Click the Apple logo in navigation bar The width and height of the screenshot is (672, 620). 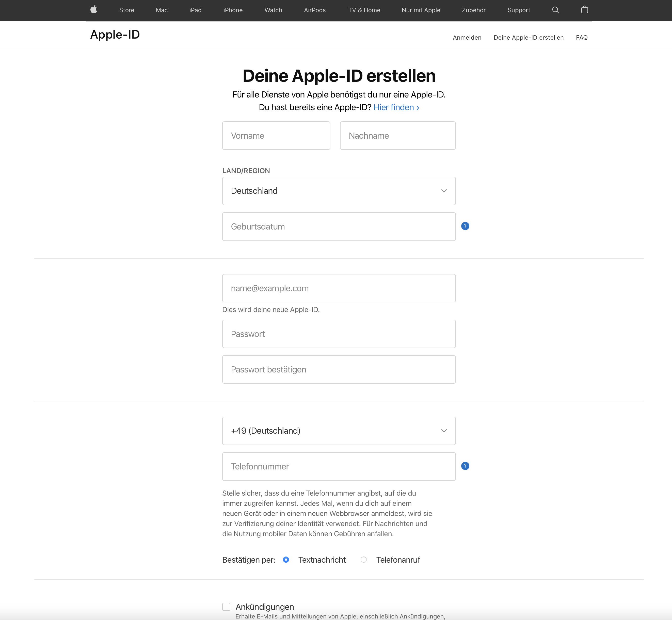click(x=94, y=10)
